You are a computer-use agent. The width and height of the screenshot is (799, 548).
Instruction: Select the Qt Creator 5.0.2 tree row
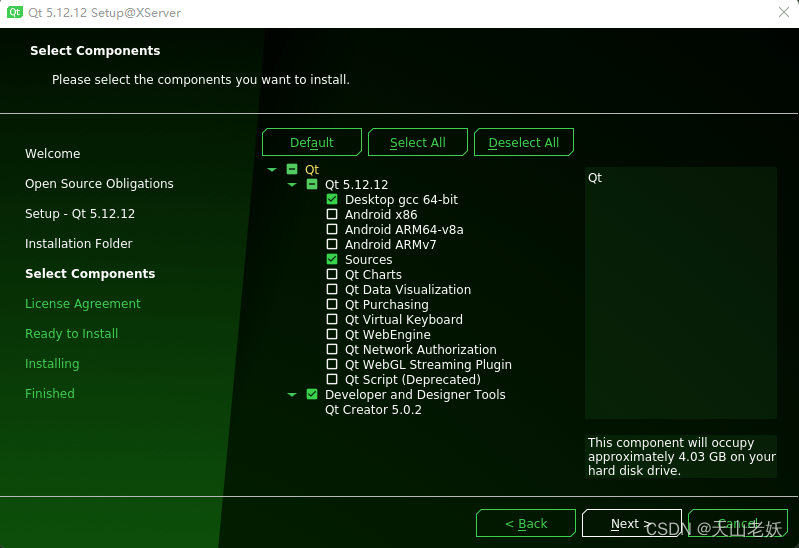pos(373,409)
